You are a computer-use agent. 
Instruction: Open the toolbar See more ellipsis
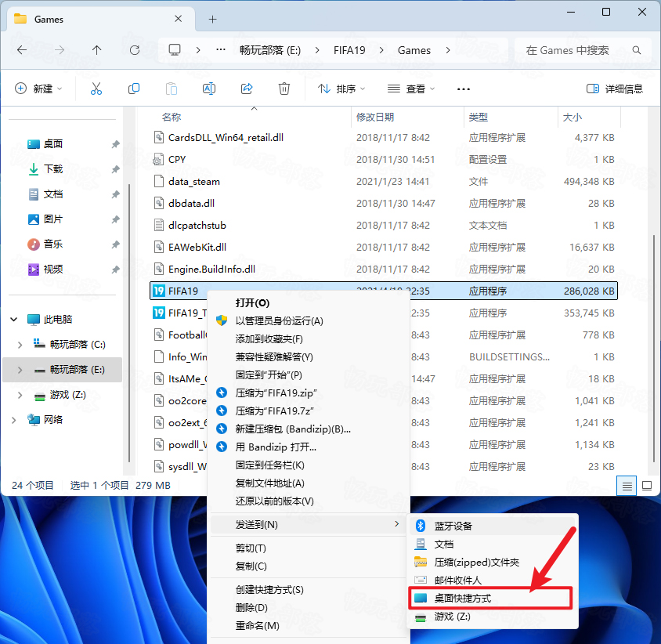pos(464,89)
